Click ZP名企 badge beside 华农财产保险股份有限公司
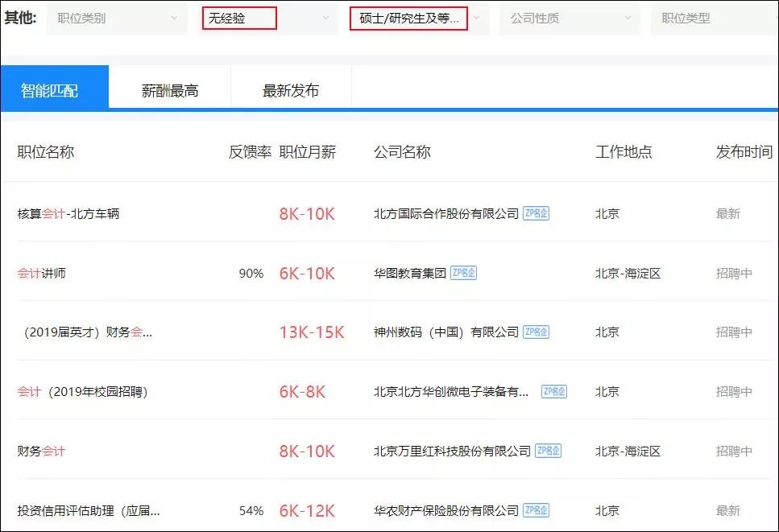Viewport: 779px width, 532px height. point(536,510)
